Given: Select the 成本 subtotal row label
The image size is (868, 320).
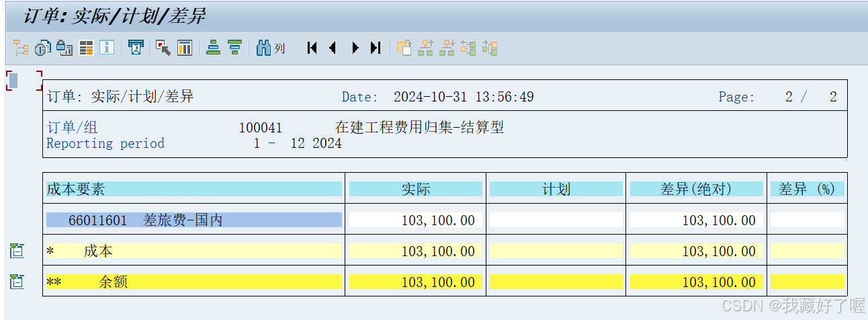Looking at the screenshot, I should 194,251.
